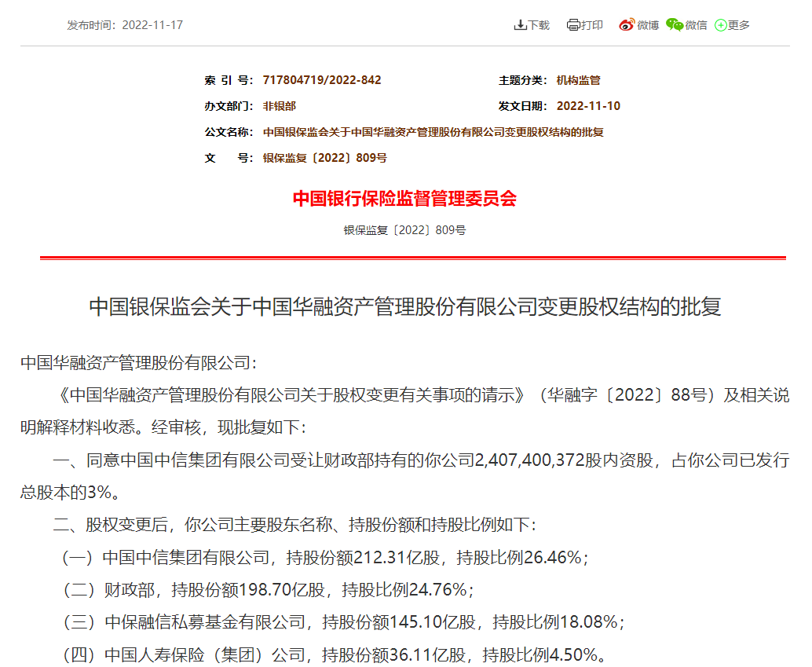
Task: Click the centered gray 银保监复〔2022〕809号 subtitle
Action: coord(405,230)
